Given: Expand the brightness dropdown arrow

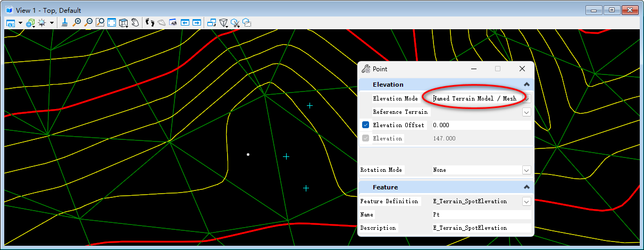Looking at the screenshot, I should coord(52,23).
